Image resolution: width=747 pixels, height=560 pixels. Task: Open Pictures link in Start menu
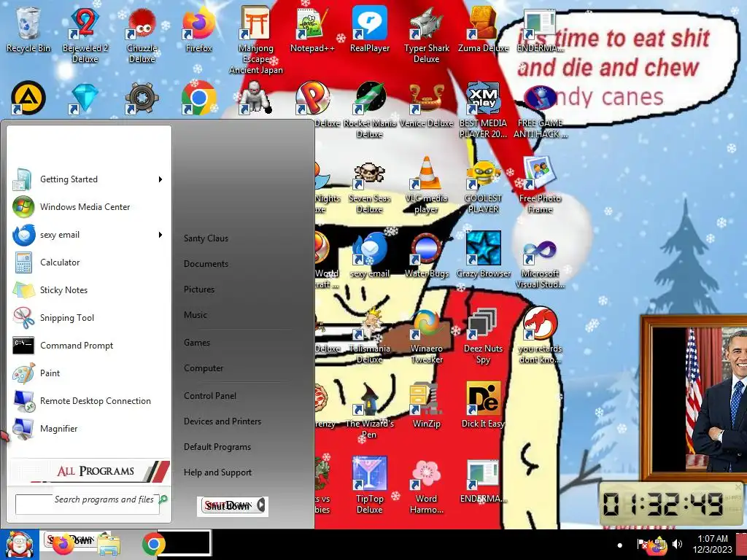[199, 289]
